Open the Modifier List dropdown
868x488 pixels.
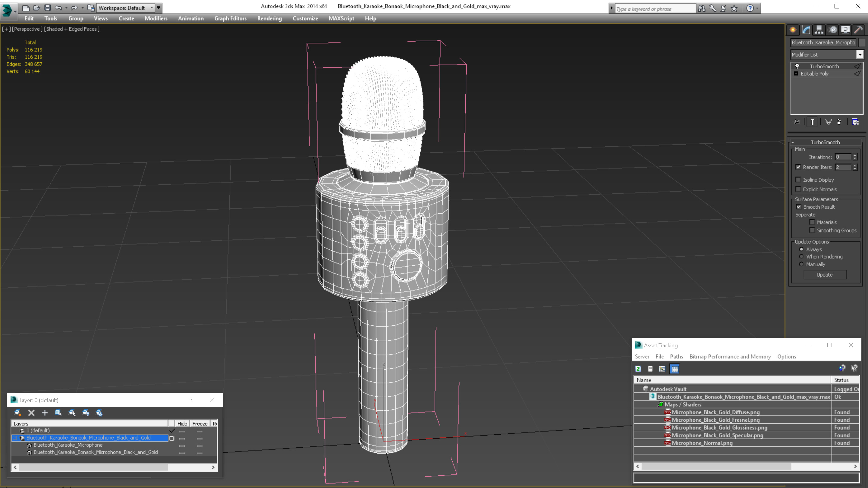tap(827, 55)
